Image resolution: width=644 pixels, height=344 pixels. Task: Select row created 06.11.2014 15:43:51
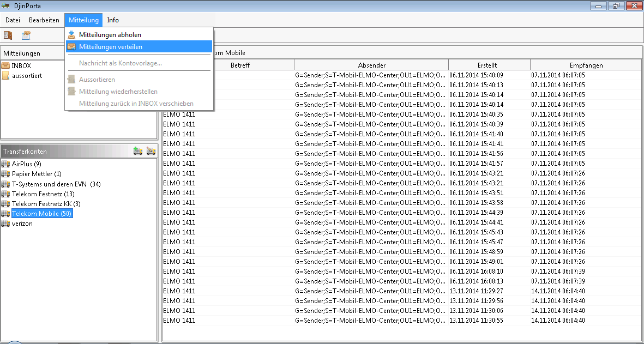pos(402,193)
